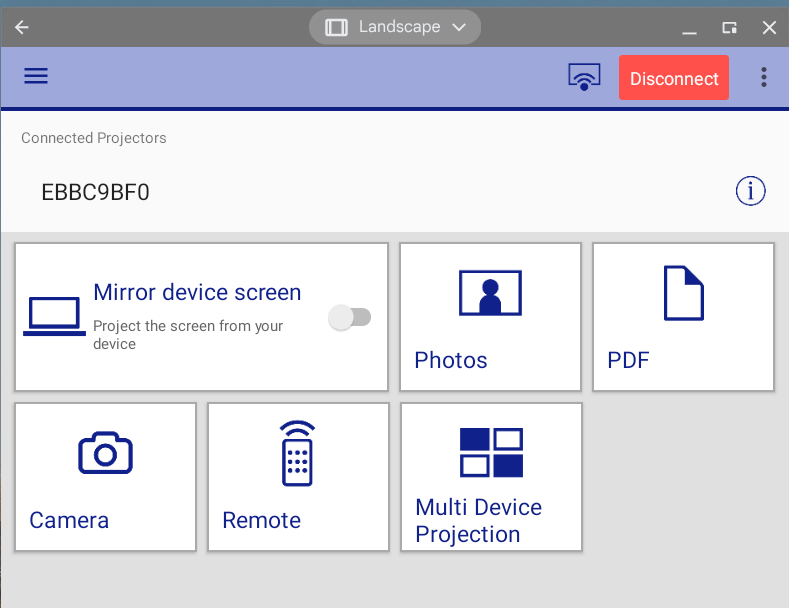Click the Mirror device screen title
Screen dimensions: 789x608
coord(197,292)
